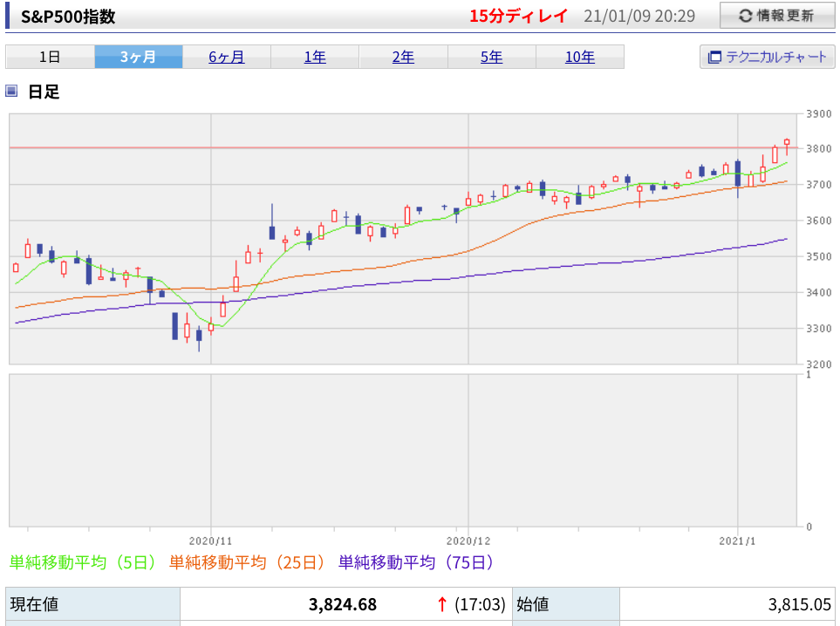The width and height of the screenshot is (840, 626).
Task: Click the timestamp 21/01/09 20:29
Action: coord(639,16)
